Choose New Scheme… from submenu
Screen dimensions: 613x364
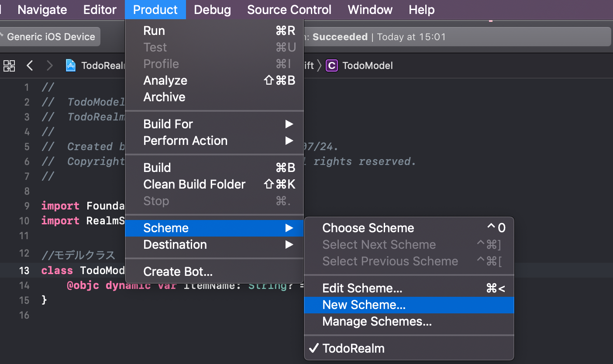[x=364, y=305]
